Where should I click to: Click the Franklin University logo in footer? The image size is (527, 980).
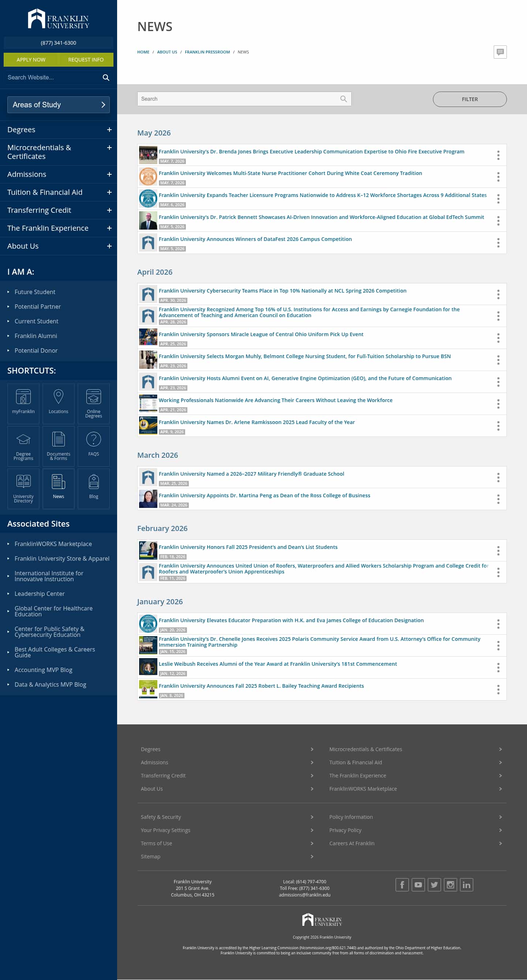pyautogui.click(x=322, y=920)
